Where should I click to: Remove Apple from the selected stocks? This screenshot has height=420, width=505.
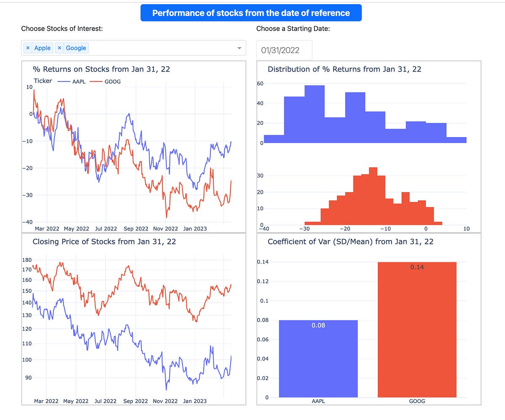[x=27, y=48]
